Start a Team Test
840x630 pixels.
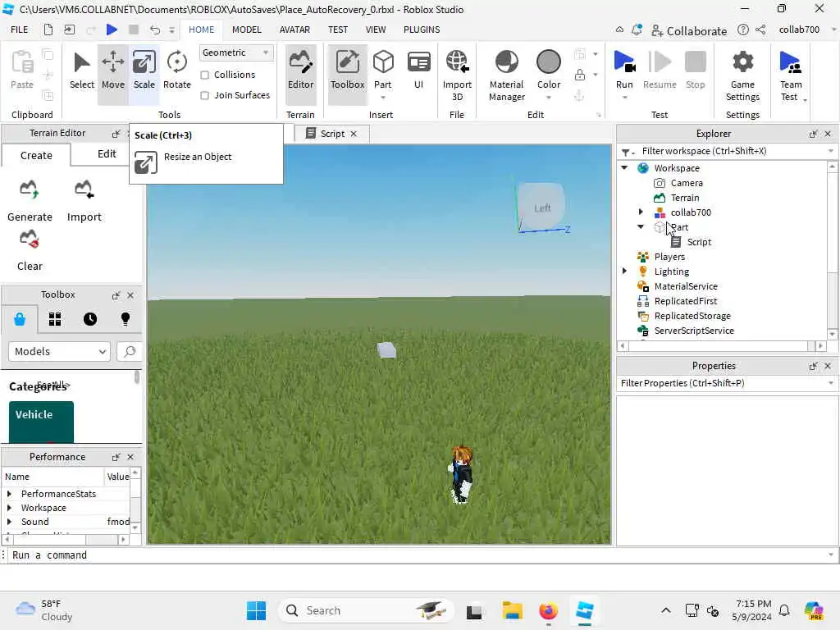pyautogui.click(x=791, y=75)
